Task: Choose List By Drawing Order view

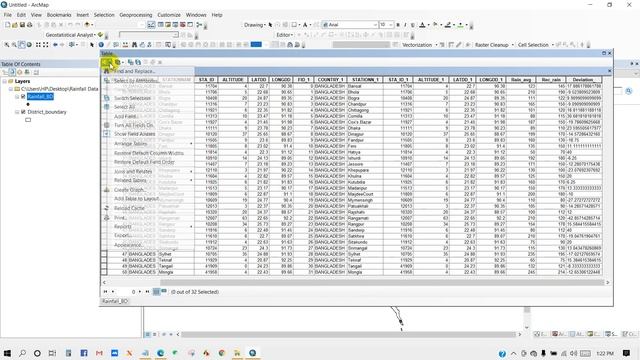Action: click(4, 72)
